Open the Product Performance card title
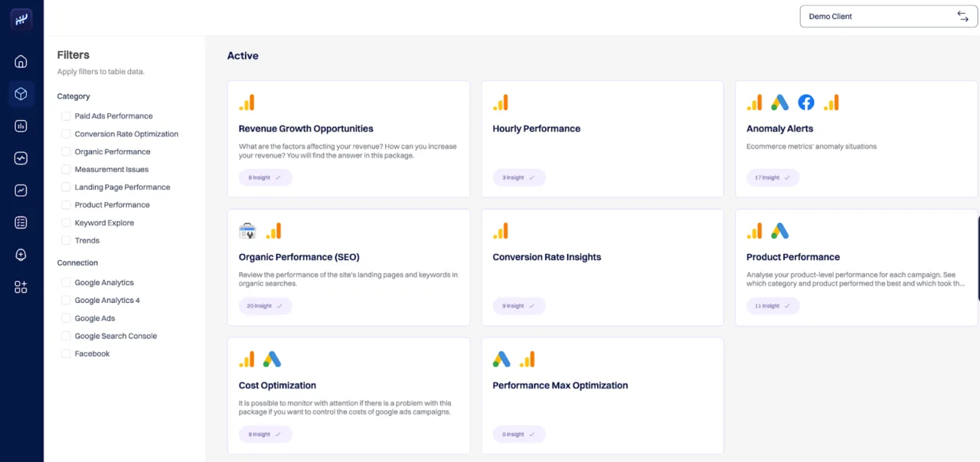The image size is (980, 462). click(x=793, y=257)
